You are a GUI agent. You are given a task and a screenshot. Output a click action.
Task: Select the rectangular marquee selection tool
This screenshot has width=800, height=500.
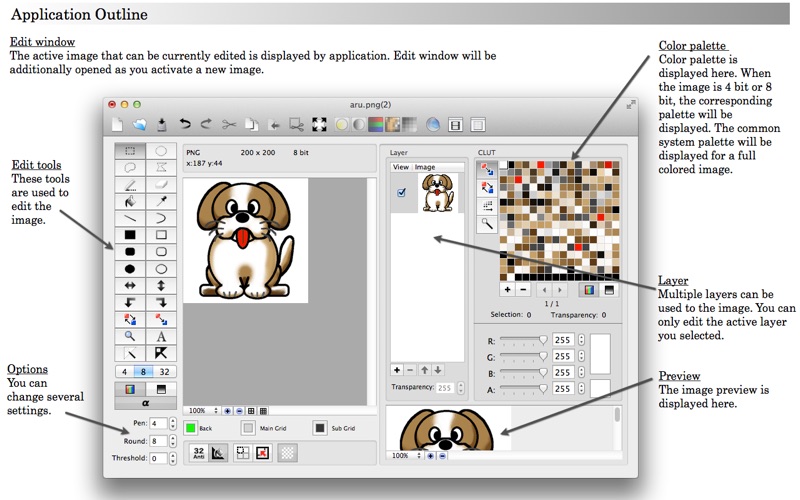coord(130,151)
